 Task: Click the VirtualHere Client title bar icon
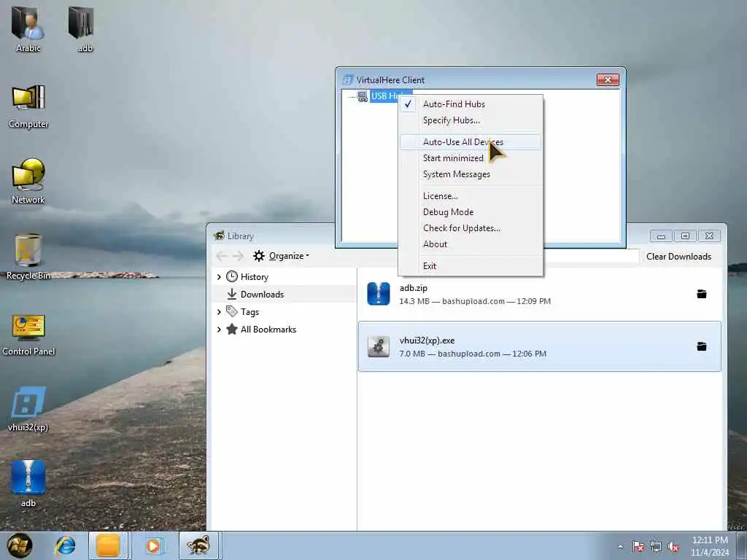pyautogui.click(x=348, y=80)
